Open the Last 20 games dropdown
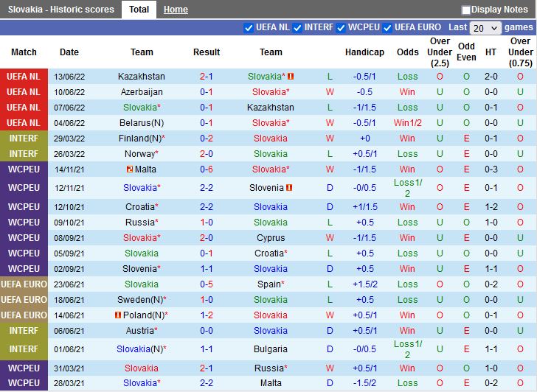Image resolution: width=537 pixels, height=392 pixels. tap(485, 28)
